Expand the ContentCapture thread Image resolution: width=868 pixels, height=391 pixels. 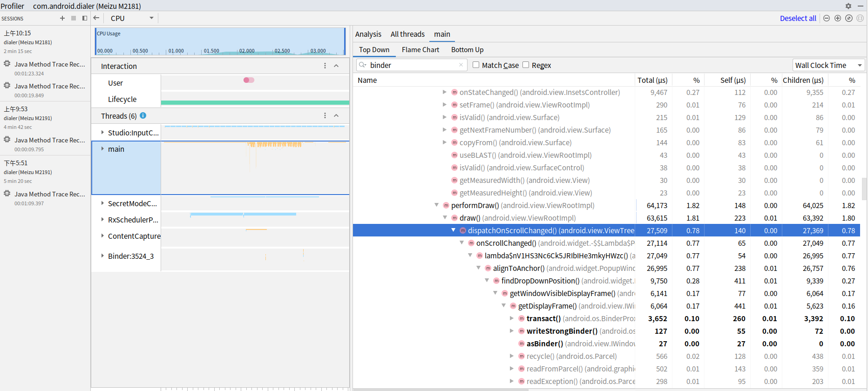tap(102, 236)
